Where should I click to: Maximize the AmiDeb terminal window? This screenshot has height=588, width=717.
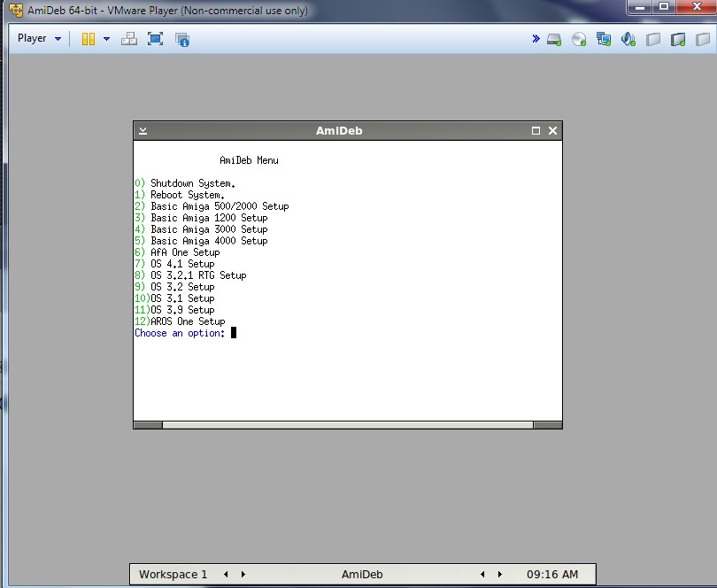pyautogui.click(x=536, y=131)
